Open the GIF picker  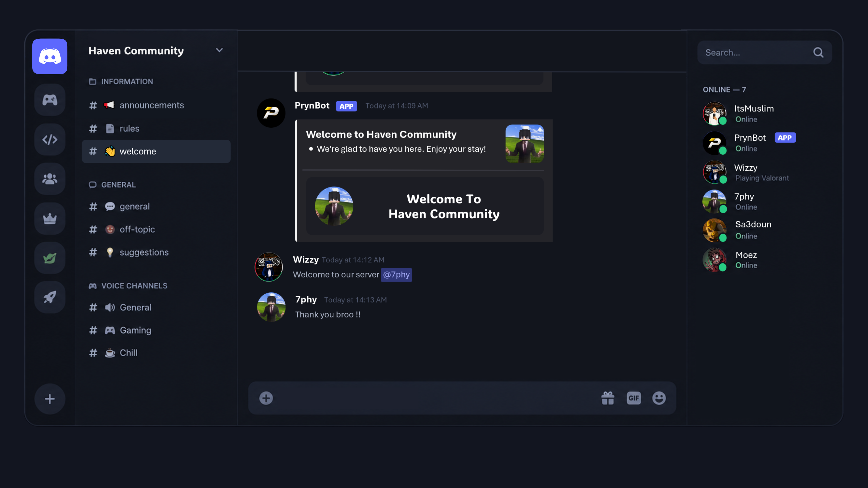[x=633, y=398]
